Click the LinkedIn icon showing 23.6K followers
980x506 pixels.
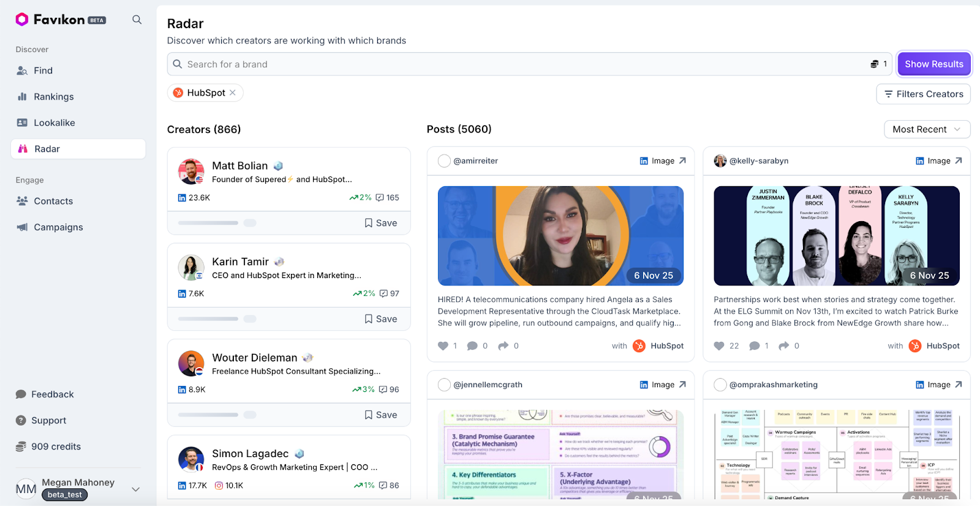tap(182, 198)
